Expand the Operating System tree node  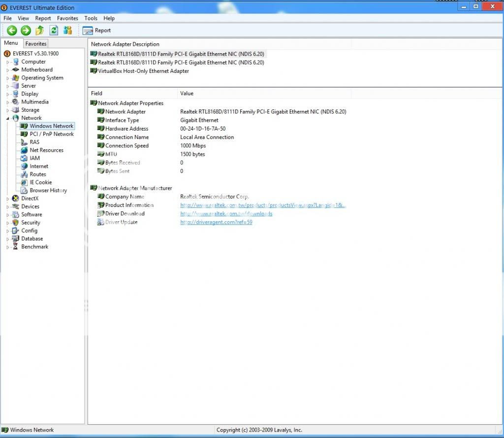coord(8,78)
